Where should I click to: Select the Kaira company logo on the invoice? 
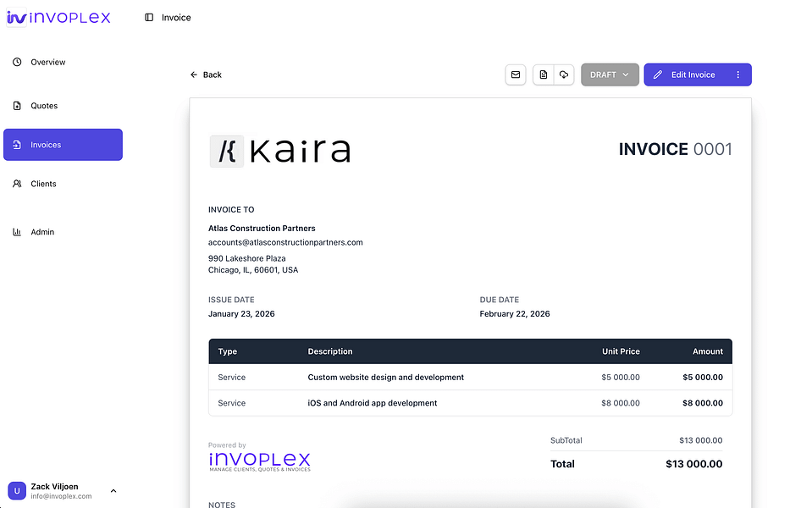279,152
